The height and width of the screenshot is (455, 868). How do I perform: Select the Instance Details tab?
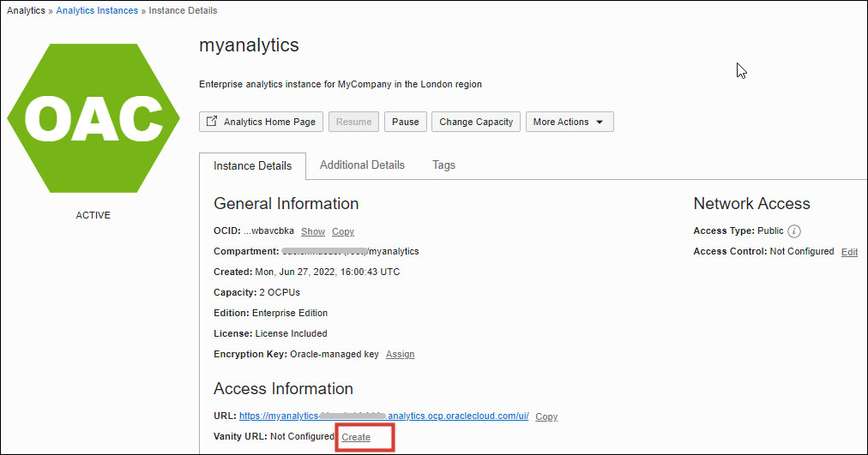coord(252,165)
